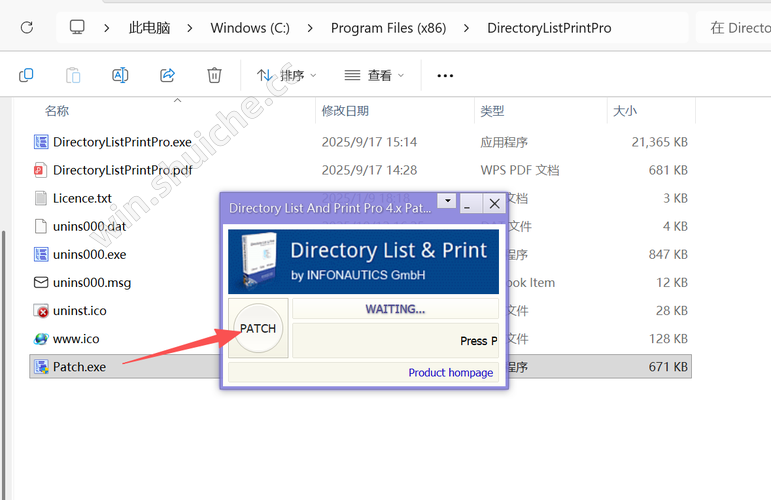Click the share icon in toolbar
The height and width of the screenshot is (500, 771).
167,75
